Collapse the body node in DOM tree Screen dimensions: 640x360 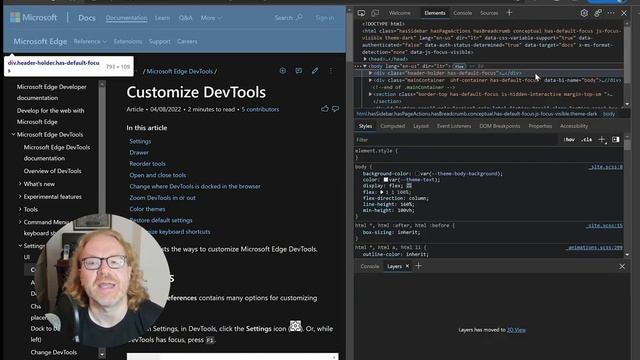[x=365, y=66]
